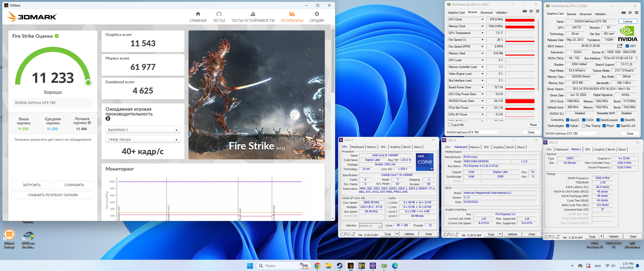Open SPD tab in CPU-Z CPU window
The width and height of the screenshot is (644, 271).
[x=383, y=147]
